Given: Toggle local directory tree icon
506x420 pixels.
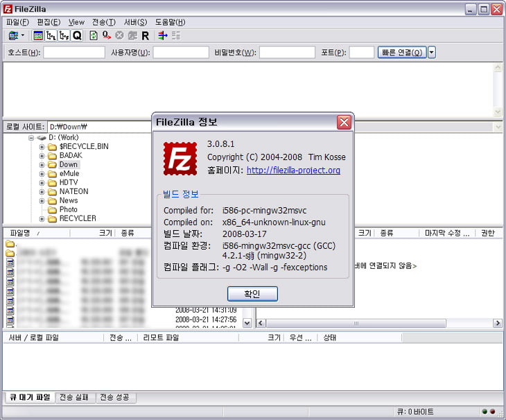Looking at the screenshot, I should point(51,35).
